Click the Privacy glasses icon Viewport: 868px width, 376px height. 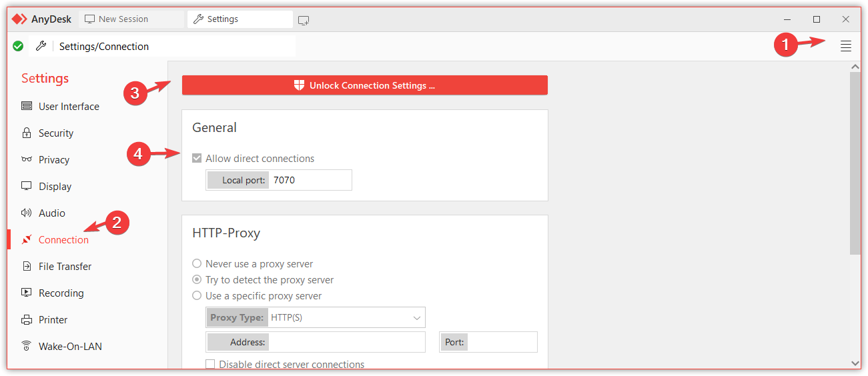[x=27, y=159]
